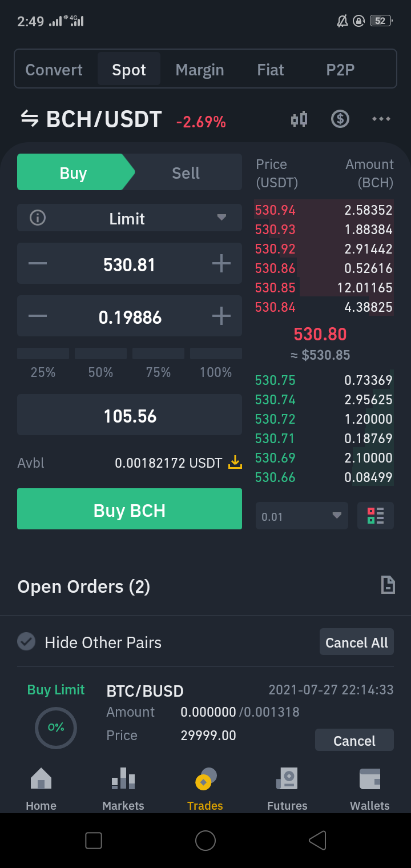Expand the Limit order type dropdown
The image size is (411, 868).
[x=130, y=218]
